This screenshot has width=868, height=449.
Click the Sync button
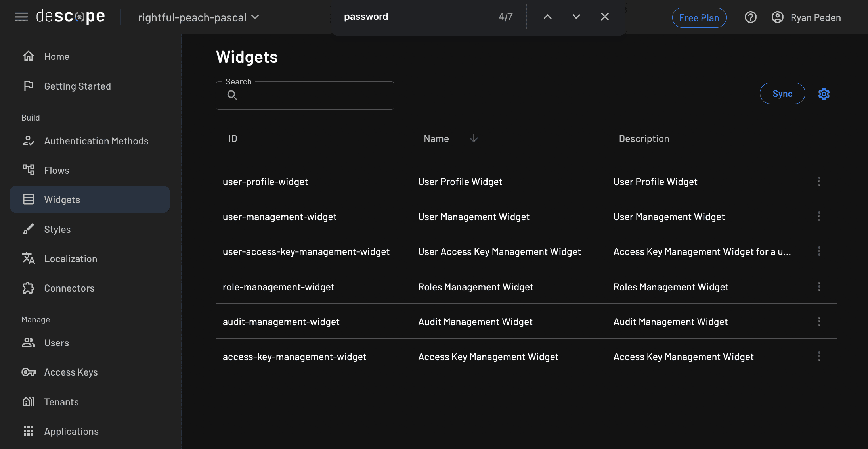782,93
